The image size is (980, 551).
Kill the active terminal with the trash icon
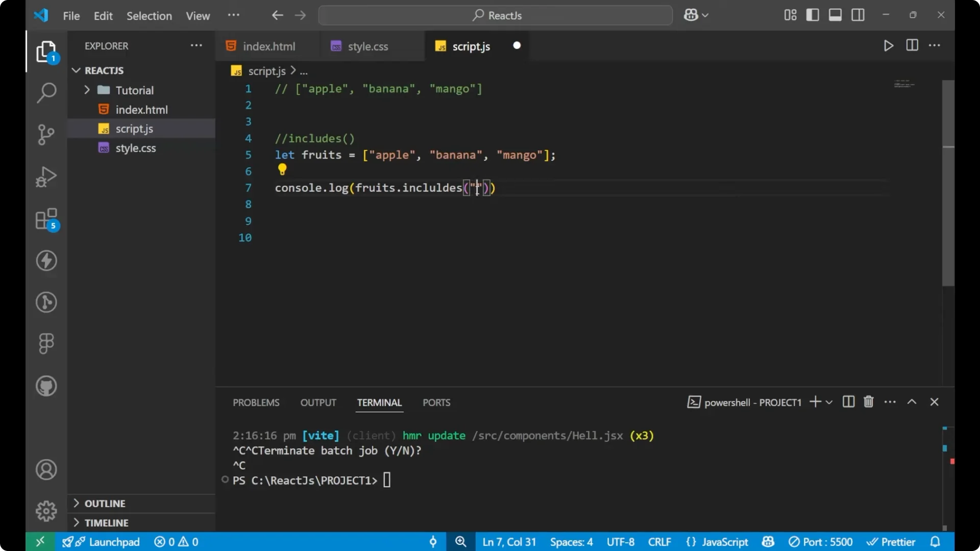[x=868, y=402]
